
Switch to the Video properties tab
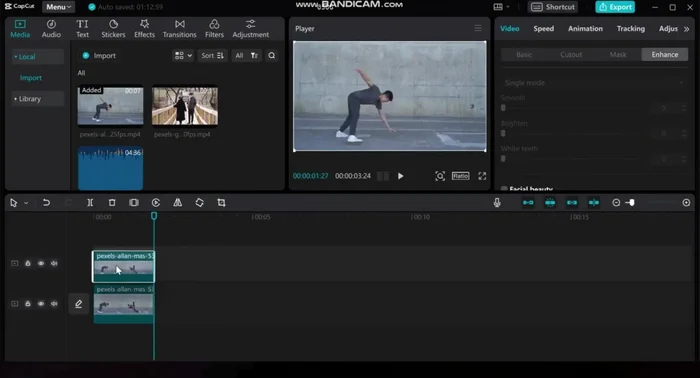509,29
